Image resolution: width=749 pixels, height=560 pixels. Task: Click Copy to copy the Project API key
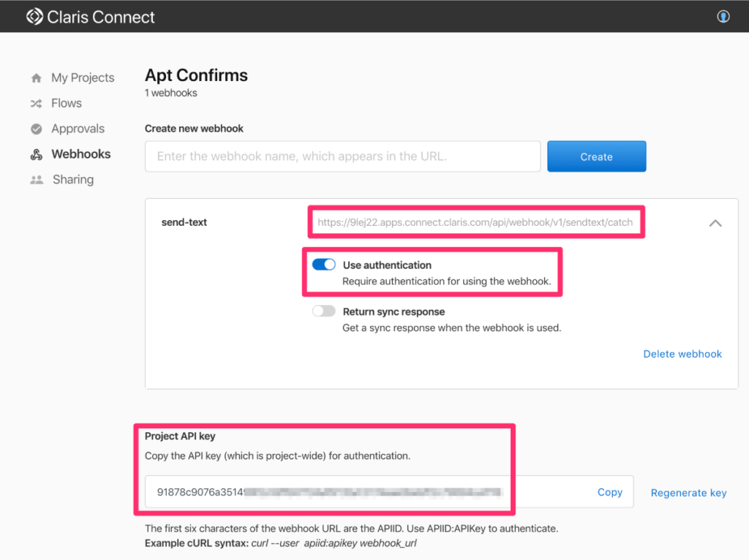point(609,492)
